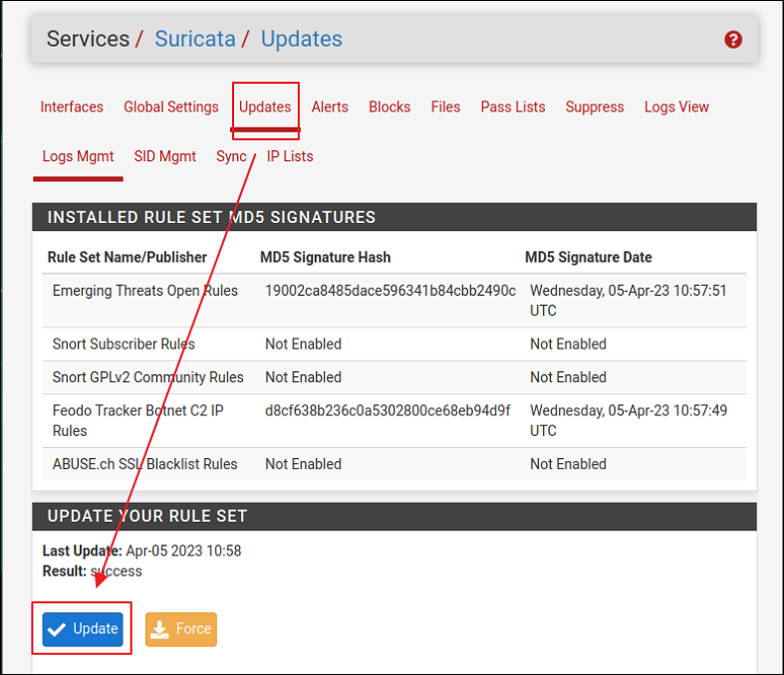784x675 pixels.
Task: Click the Installed Rule Set MD5 Signatures header
Action: coord(211,217)
